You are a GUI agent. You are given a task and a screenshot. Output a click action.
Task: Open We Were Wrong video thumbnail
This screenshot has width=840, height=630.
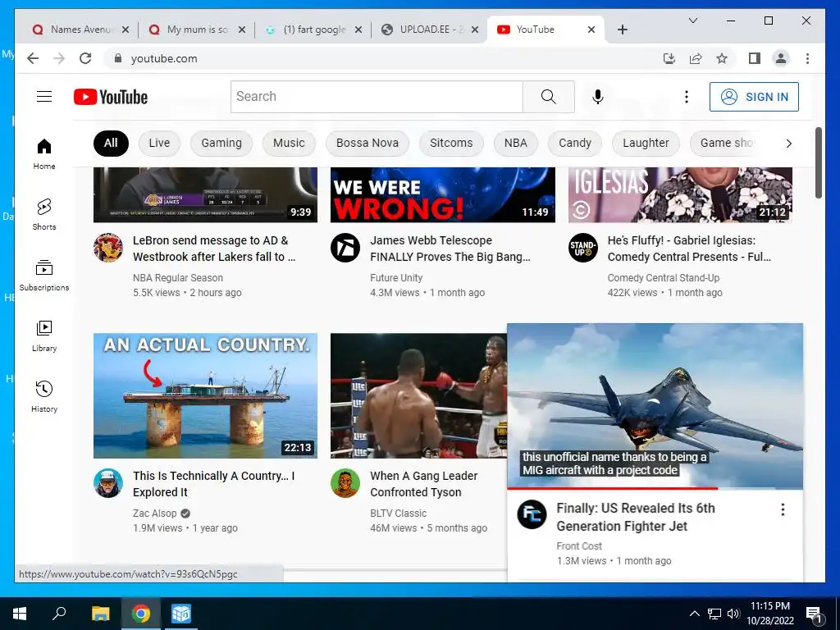pos(442,194)
